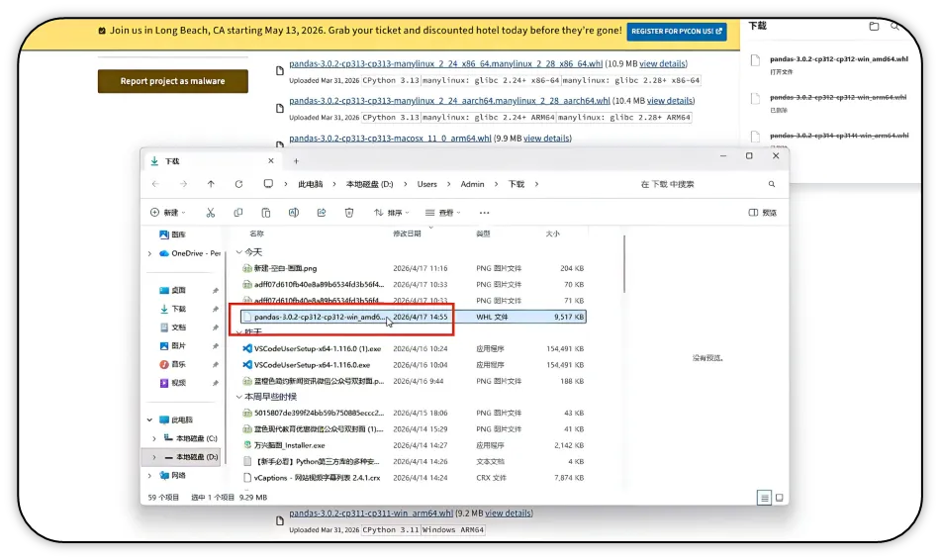940x560 pixels.
Task: Collapse the 本周早些时候 group
Action: pos(239,397)
